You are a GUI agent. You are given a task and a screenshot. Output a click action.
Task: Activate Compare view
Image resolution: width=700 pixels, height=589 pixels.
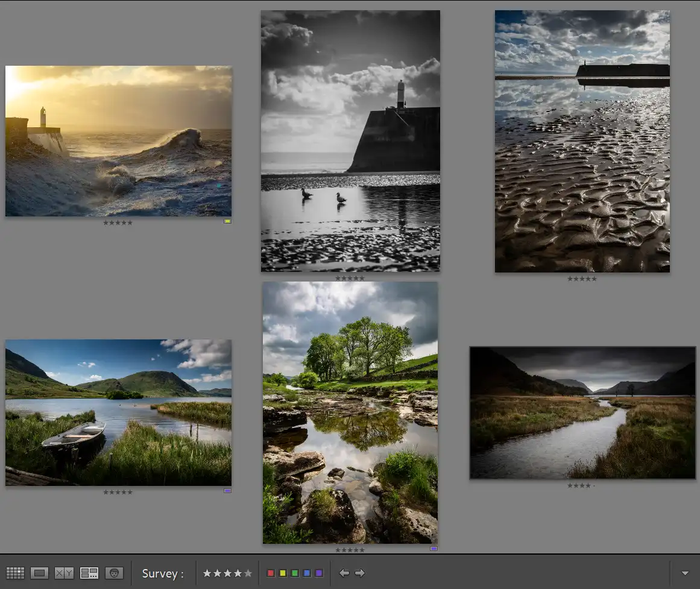tap(64, 573)
